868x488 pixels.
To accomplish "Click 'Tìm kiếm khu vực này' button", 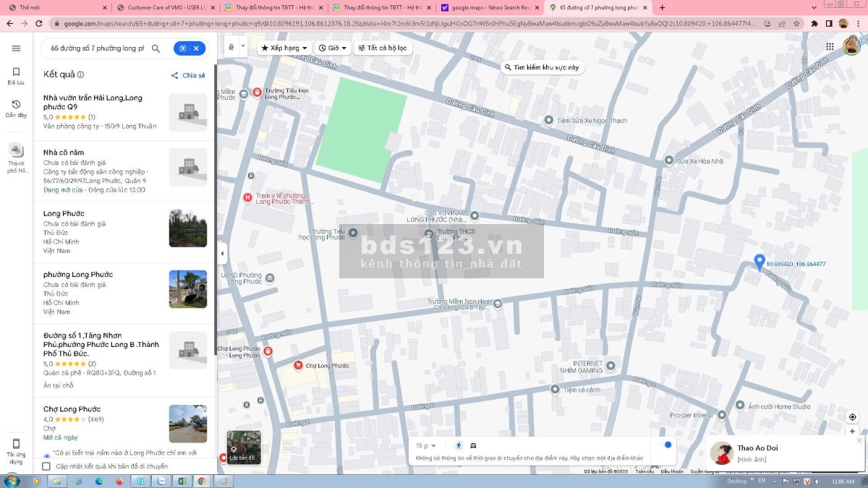I will [541, 67].
